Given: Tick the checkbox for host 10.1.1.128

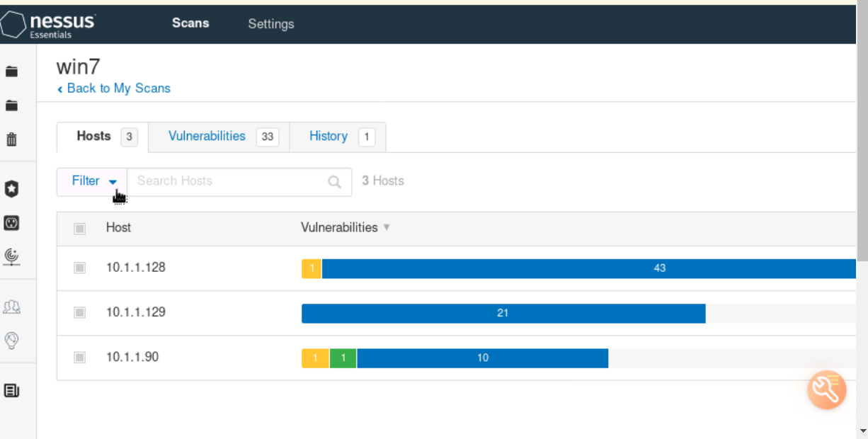Looking at the screenshot, I should 80,268.
